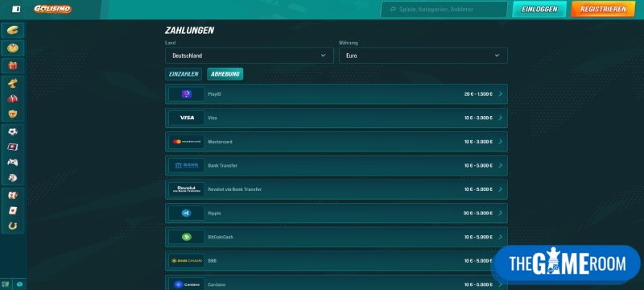Click the 30 € - 5.000 € Ripple limit
The height and width of the screenshot is (290, 644).
[477, 213]
